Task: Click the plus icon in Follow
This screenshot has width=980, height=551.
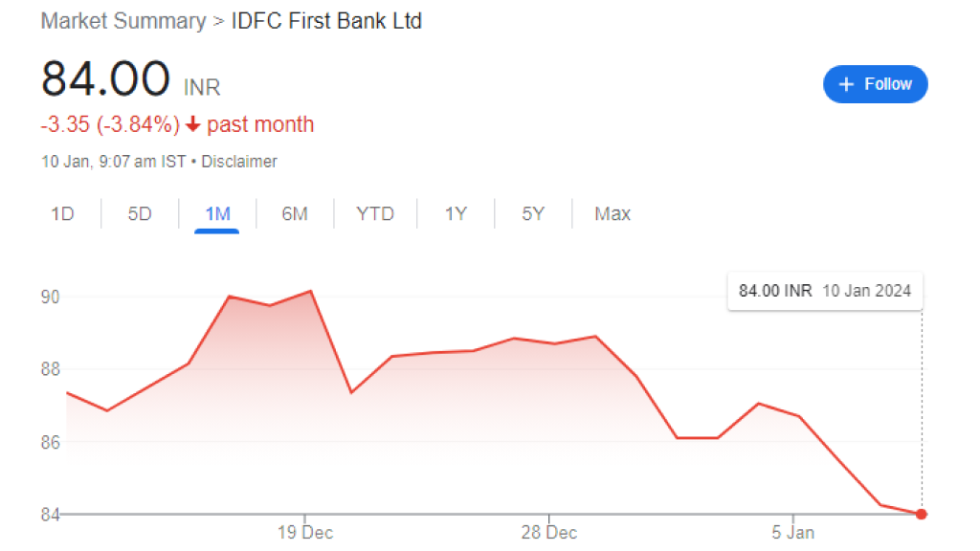Action: coord(845,84)
